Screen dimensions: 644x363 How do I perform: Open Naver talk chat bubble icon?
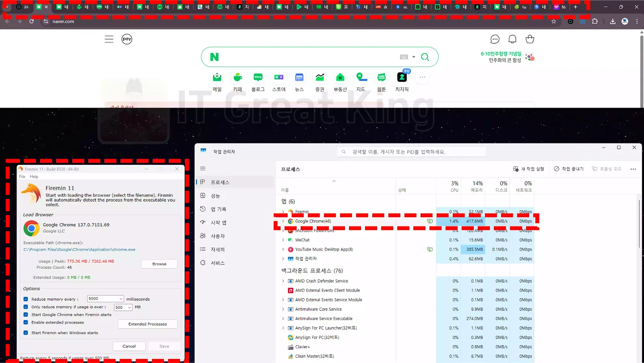coord(495,39)
